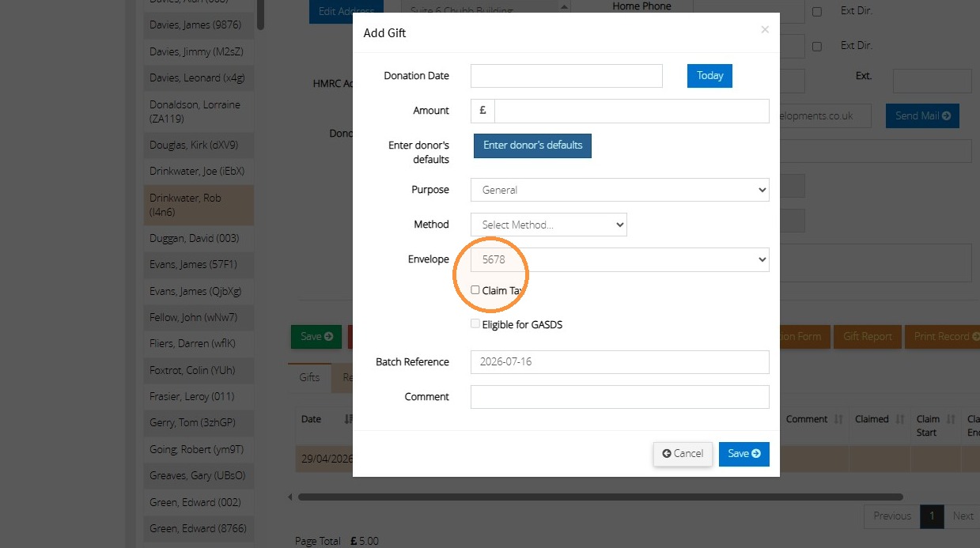Screen dimensions: 980x548
Task: Switch to the Gifts tab
Action: [309, 377]
